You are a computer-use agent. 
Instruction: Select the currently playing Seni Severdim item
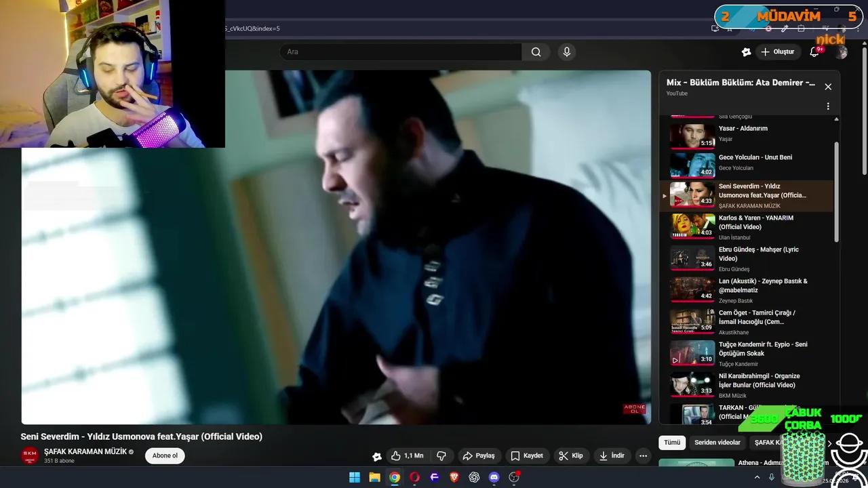(746, 195)
